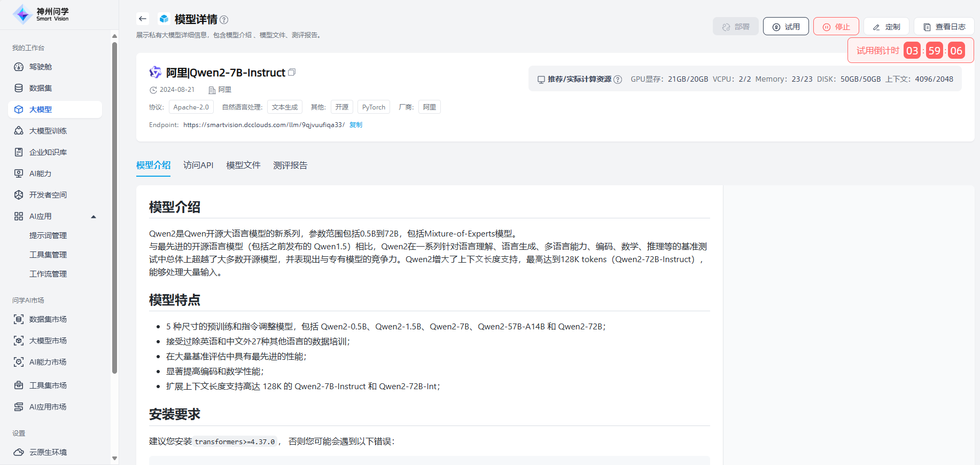
Task: Click the help icon next to 模型详情 title
Action: point(224,20)
